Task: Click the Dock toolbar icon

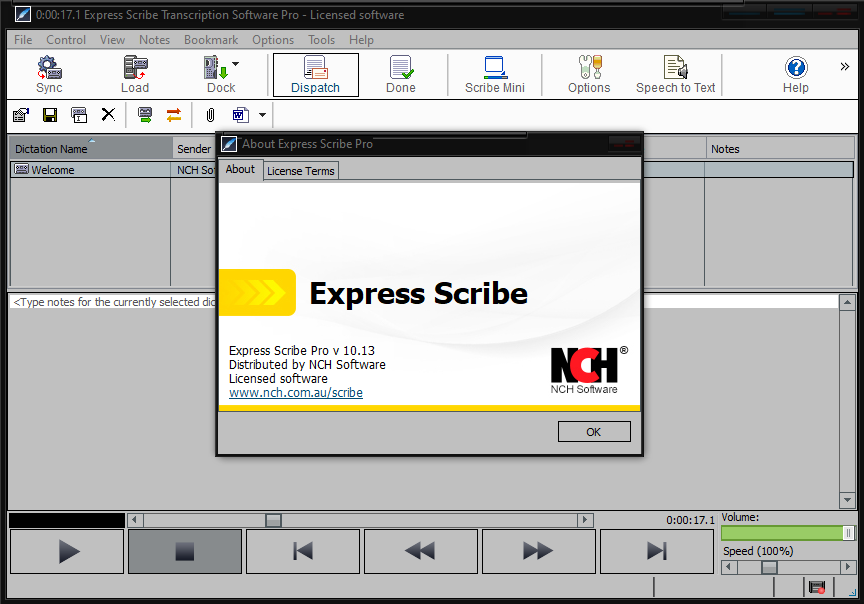Action: (x=219, y=74)
